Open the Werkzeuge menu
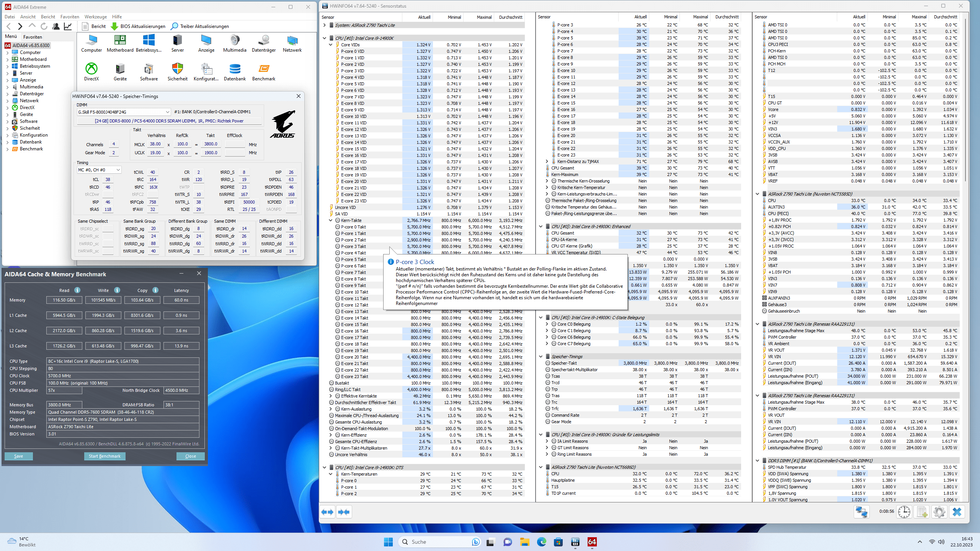 [x=95, y=16]
